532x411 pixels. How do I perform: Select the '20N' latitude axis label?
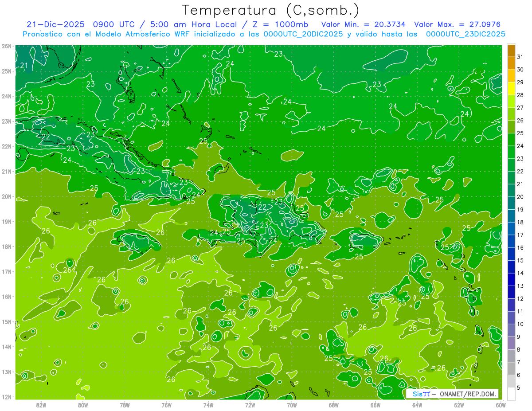pos(6,196)
